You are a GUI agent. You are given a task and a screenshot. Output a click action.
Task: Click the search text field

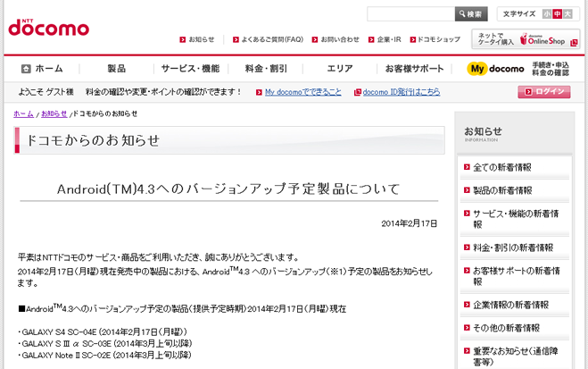tap(411, 14)
